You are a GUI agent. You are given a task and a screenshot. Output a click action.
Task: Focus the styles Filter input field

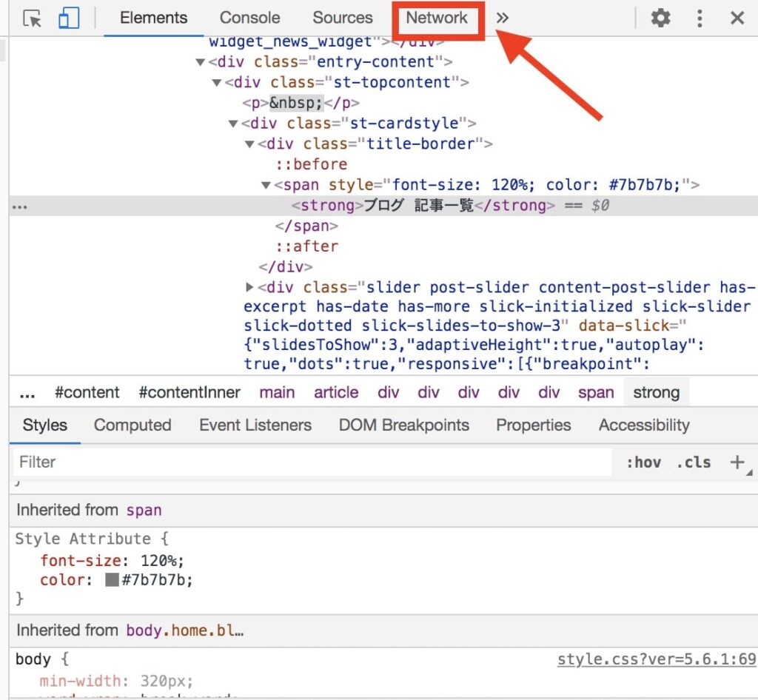click(x=312, y=462)
